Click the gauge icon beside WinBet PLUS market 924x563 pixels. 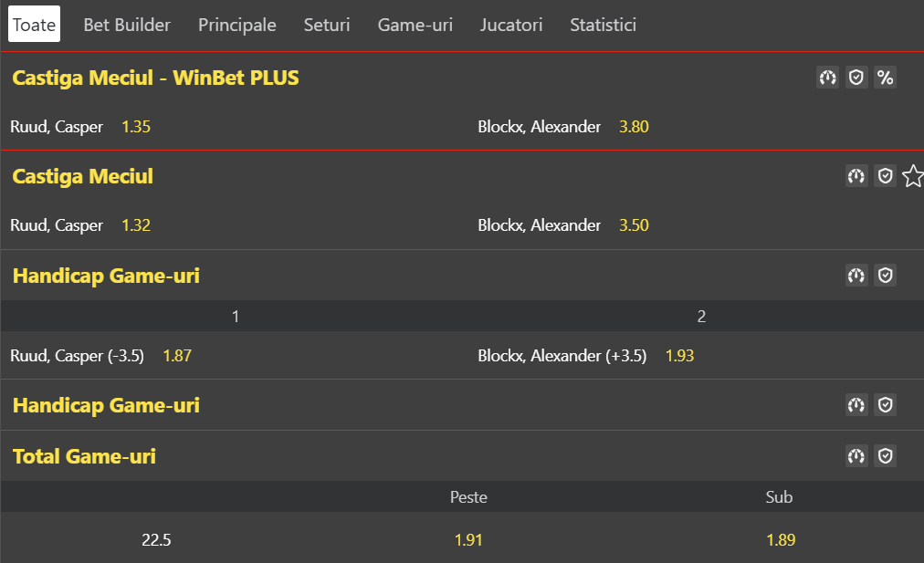[827, 78]
